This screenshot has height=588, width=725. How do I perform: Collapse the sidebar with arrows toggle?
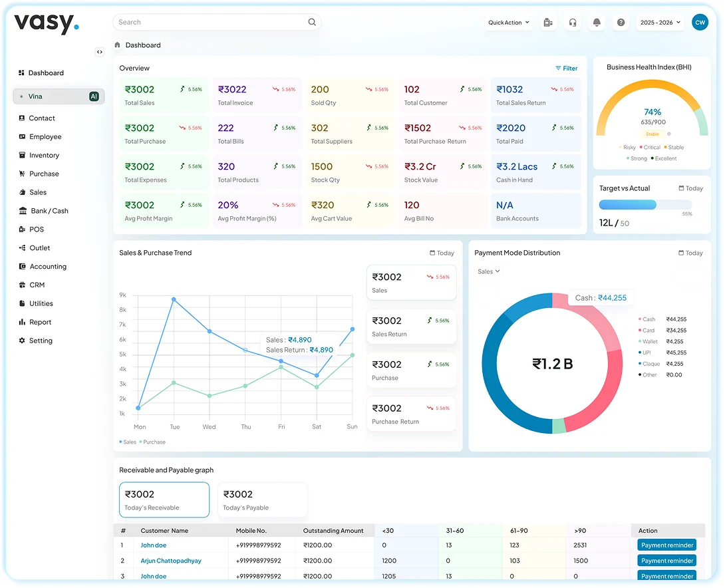(x=99, y=52)
